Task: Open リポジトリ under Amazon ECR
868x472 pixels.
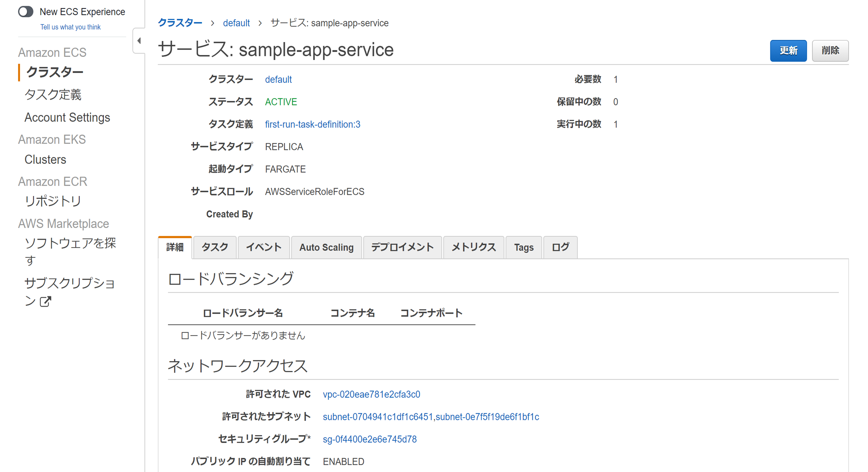Action: pos(53,201)
